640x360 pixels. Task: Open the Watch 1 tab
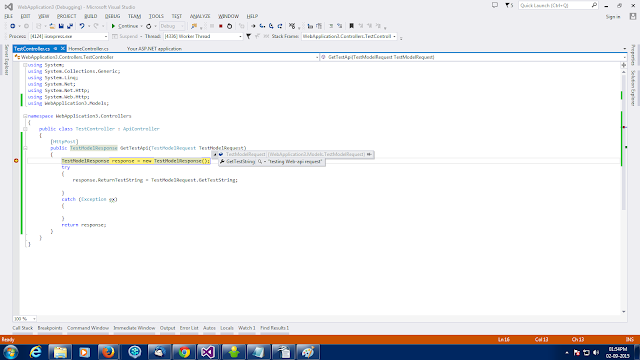pyautogui.click(x=247, y=328)
